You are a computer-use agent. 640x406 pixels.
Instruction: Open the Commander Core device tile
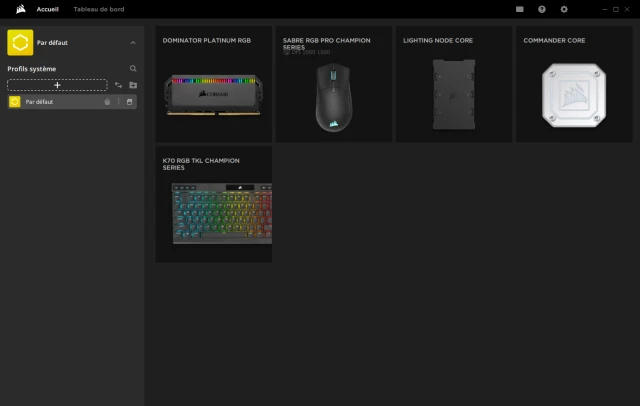574,84
